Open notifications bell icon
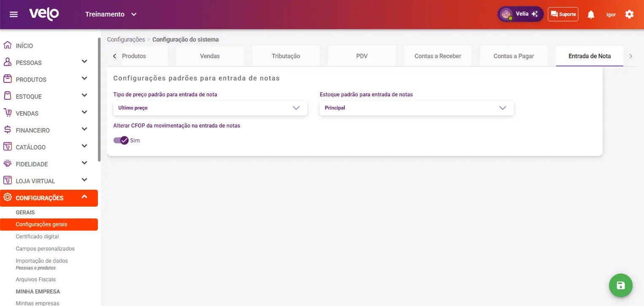The width and height of the screenshot is (644, 306). 591,14
